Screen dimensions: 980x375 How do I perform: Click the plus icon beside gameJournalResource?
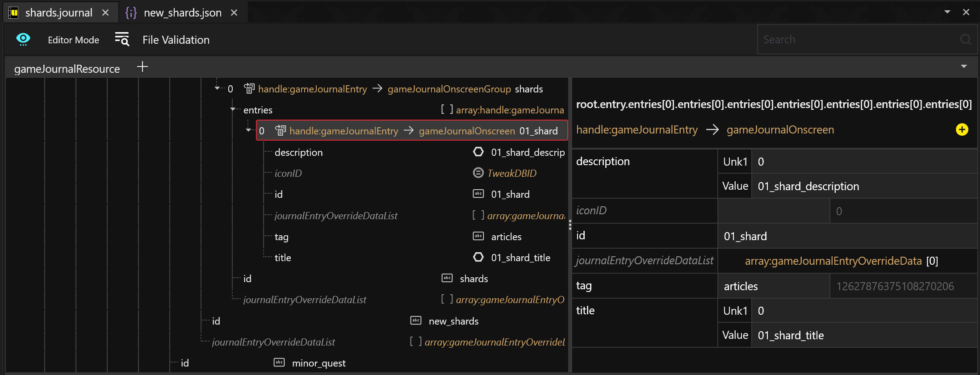pos(142,67)
